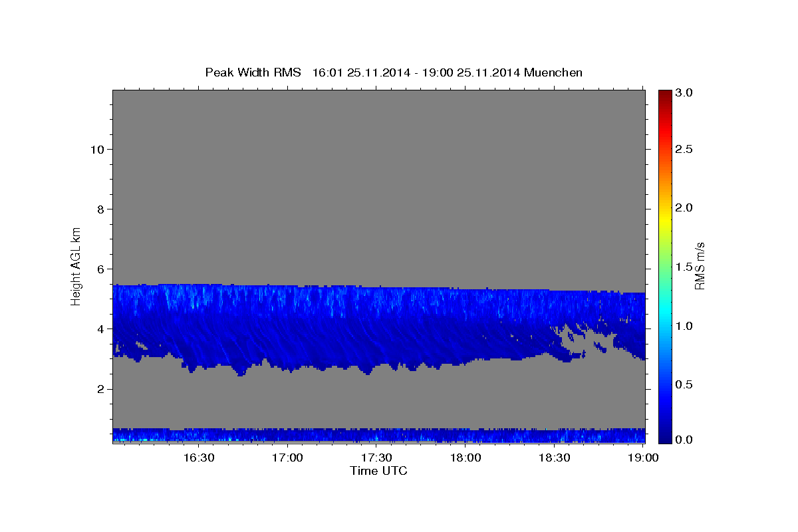Click the height tick label 6

pyautogui.click(x=99, y=269)
